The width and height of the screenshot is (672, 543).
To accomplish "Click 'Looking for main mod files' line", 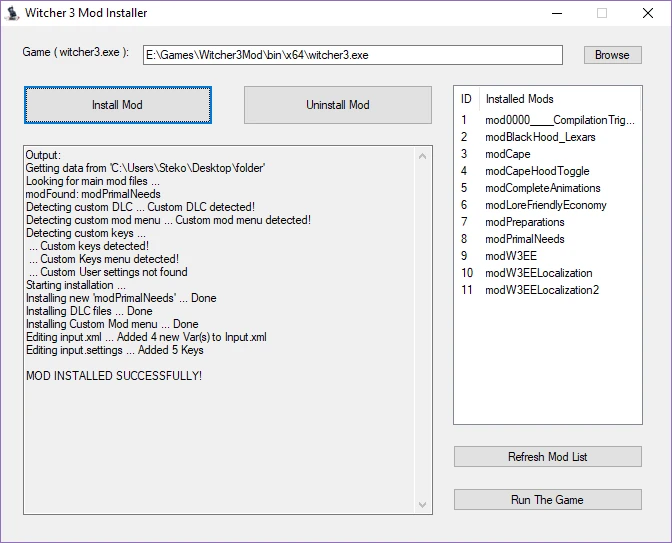I will [93, 181].
